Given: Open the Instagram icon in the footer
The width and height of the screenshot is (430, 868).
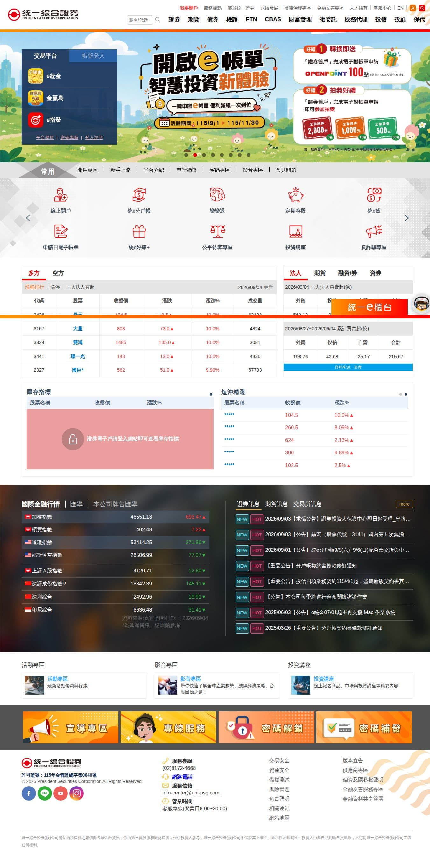Looking at the screenshot, I should point(76,793).
